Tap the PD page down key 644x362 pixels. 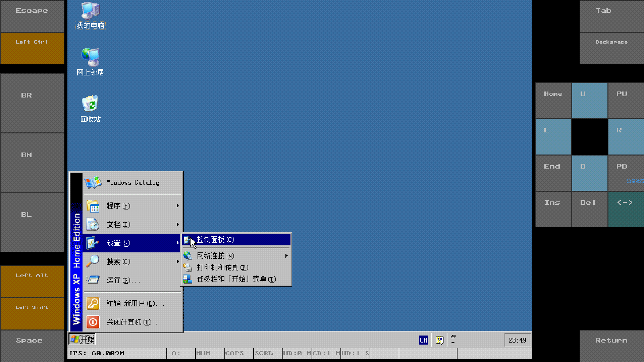point(626,173)
